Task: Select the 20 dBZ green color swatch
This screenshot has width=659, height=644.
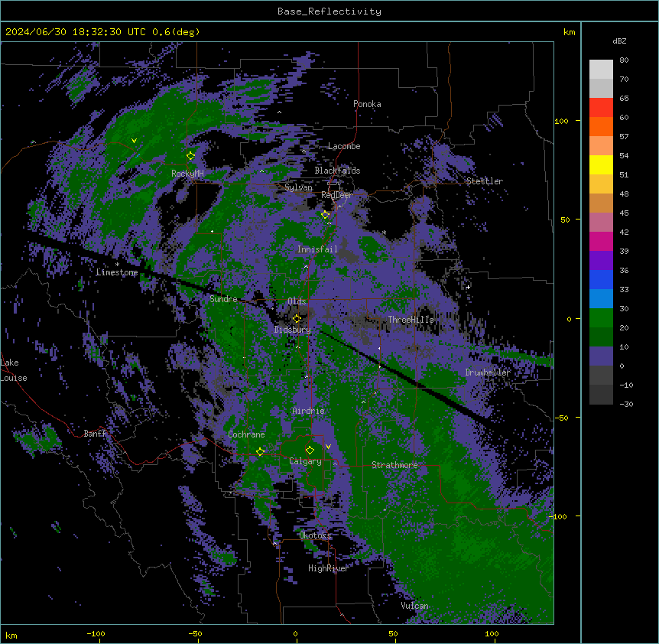Action: click(601, 317)
